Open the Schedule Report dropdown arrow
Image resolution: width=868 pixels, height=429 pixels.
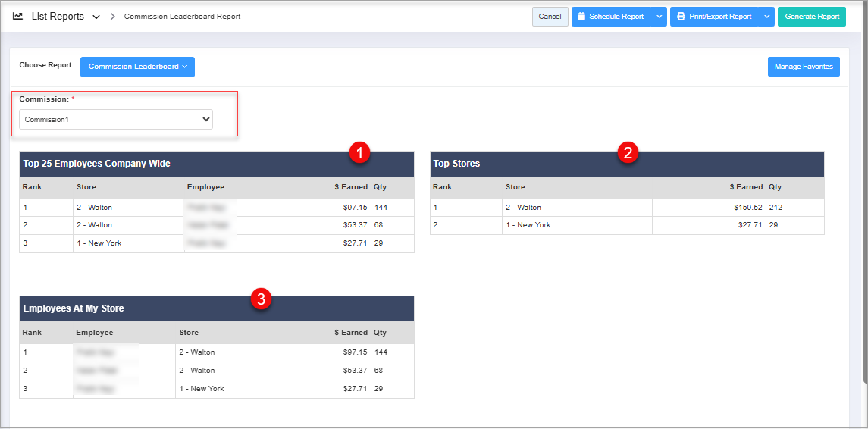[659, 17]
